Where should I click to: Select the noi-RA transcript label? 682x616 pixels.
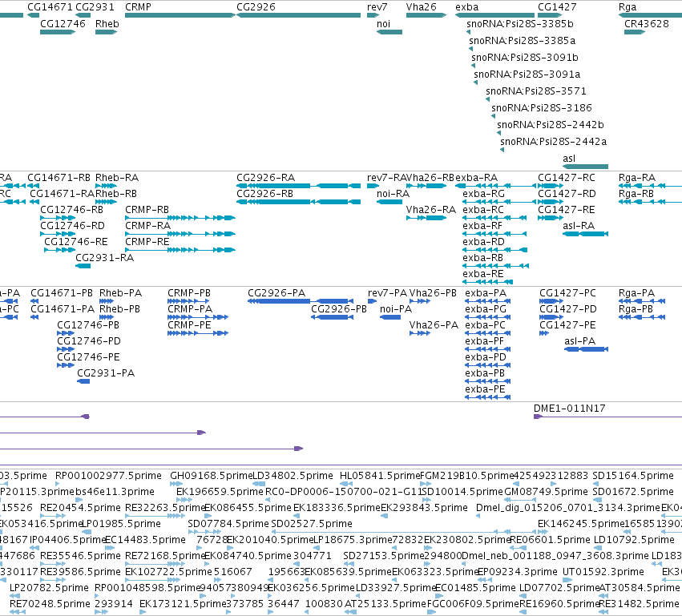pyautogui.click(x=393, y=193)
